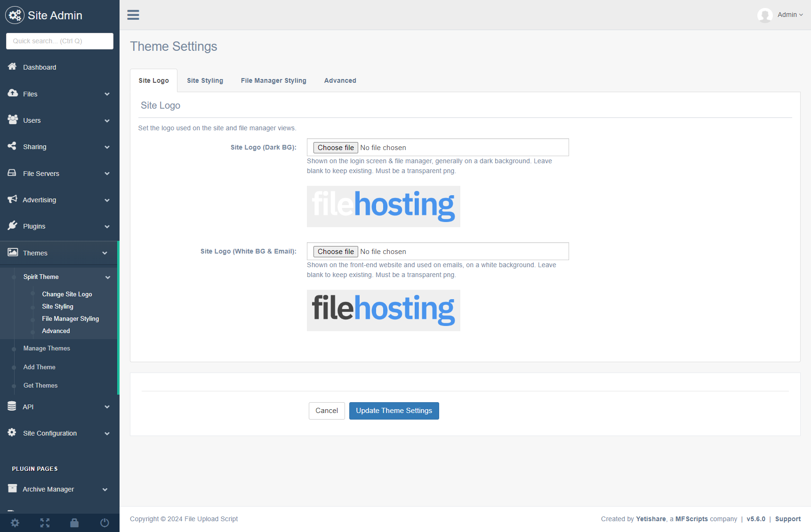This screenshot has width=811, height=532.
Task: Click the hamburger menu icon
Action: 133,15
